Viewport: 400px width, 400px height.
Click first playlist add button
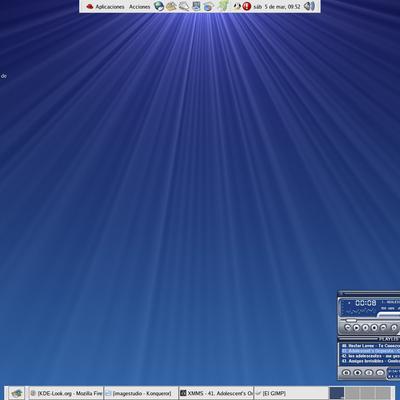(x=346, y=372)
